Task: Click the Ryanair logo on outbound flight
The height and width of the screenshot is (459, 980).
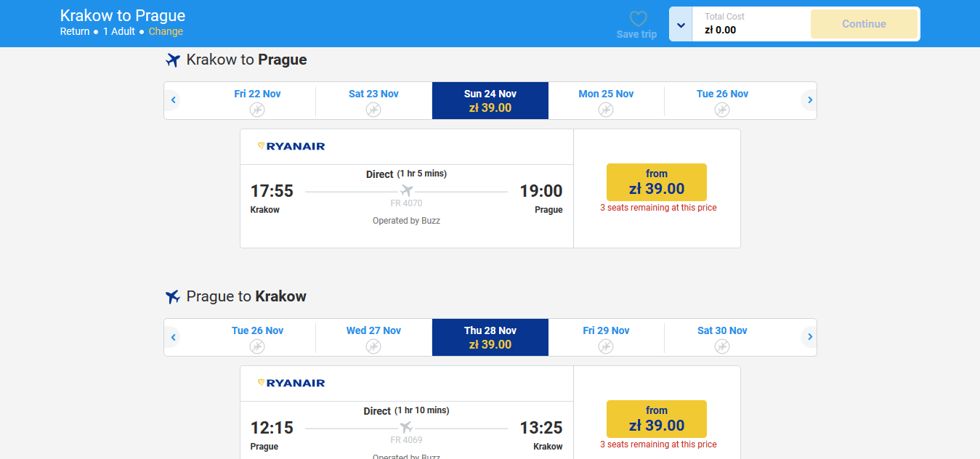Action: [x=291, y=146]
